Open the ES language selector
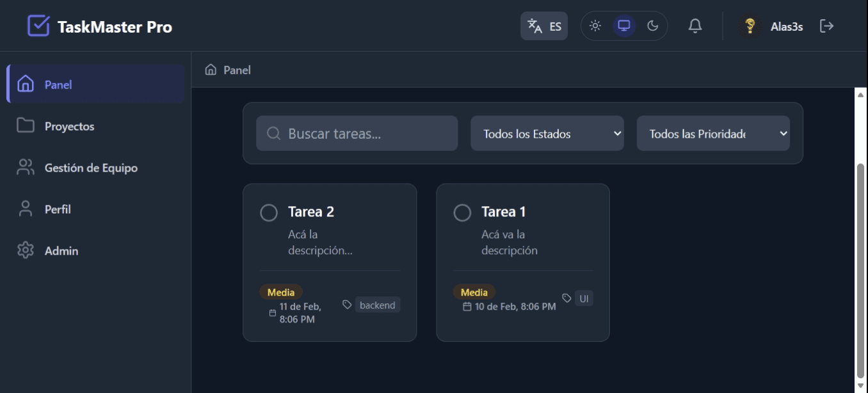This screenshot has height=393, width=868. click(543, 26)
